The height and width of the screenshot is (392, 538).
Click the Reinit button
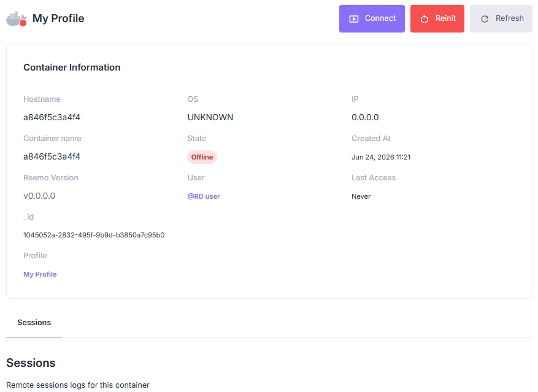point(437,18)
